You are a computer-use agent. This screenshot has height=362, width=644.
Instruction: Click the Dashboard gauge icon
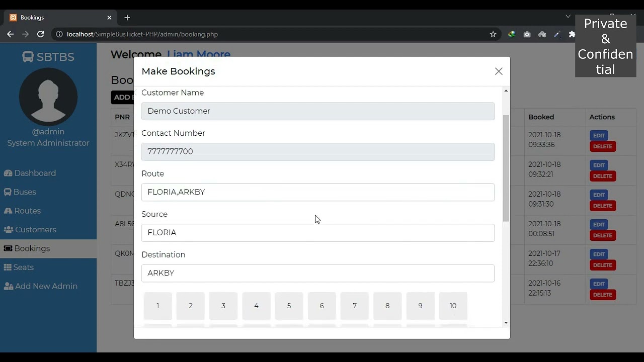click(8, 173)
